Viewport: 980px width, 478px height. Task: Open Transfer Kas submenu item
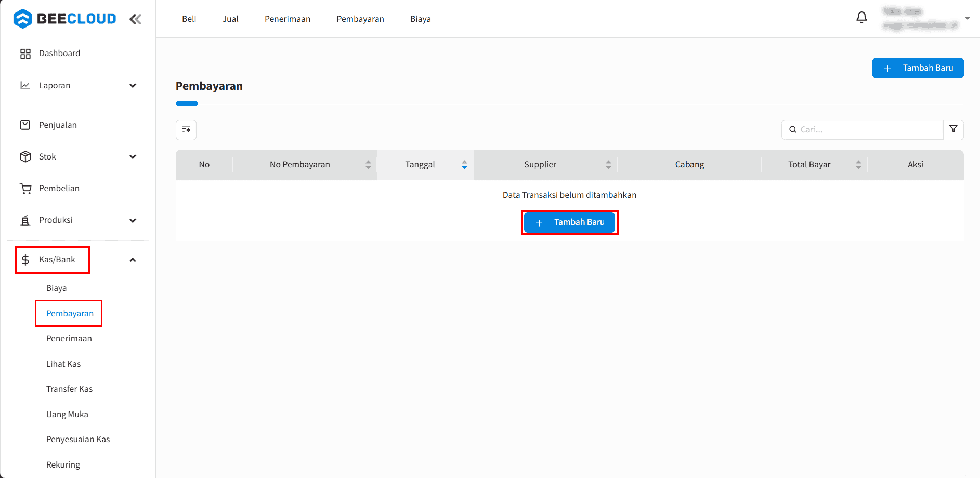click(70, 389)
